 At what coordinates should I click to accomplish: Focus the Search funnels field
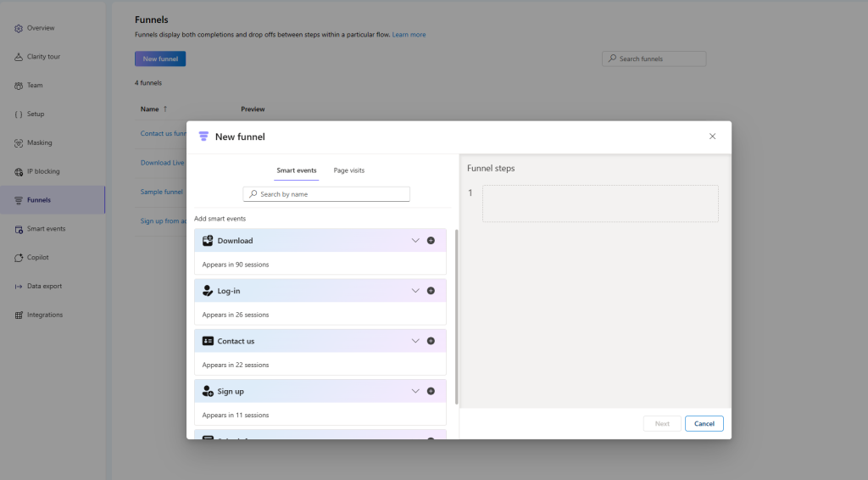click(654, 59)
